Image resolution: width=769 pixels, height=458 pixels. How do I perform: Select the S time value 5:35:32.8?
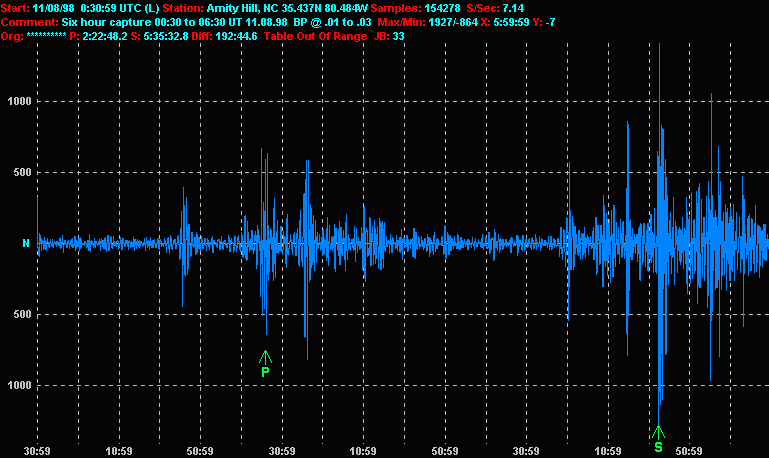pos(165,36)
